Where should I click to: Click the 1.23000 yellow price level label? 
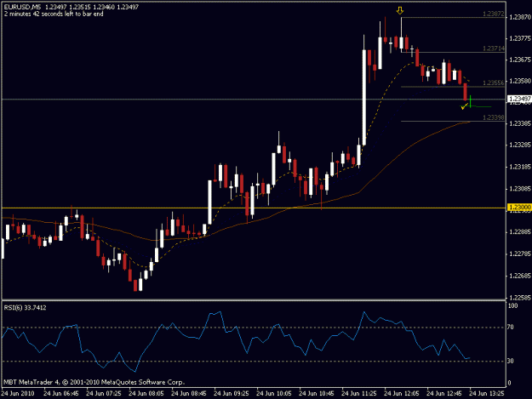(x=519, y=207)
